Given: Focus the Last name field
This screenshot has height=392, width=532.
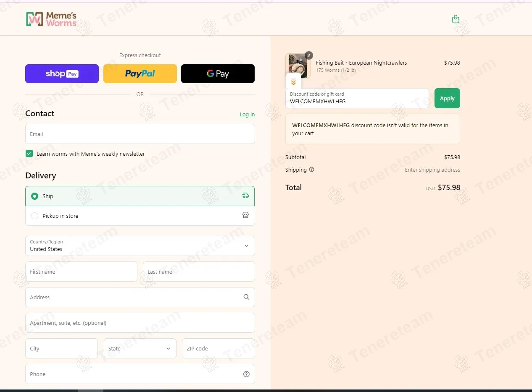Looking at the screenshot, I should [199, 272].
